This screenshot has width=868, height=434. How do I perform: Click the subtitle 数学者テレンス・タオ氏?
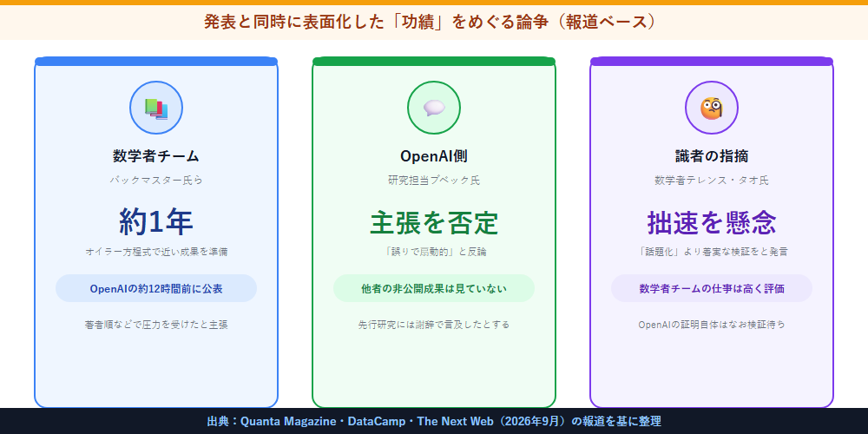[x=712, y=181]
